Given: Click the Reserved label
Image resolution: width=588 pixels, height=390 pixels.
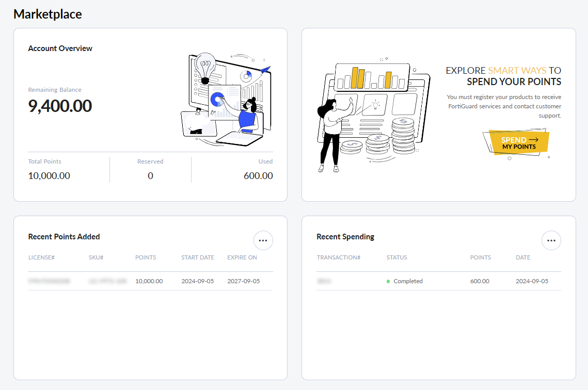Looking at the screenshot, I should [x=150, y=161].
